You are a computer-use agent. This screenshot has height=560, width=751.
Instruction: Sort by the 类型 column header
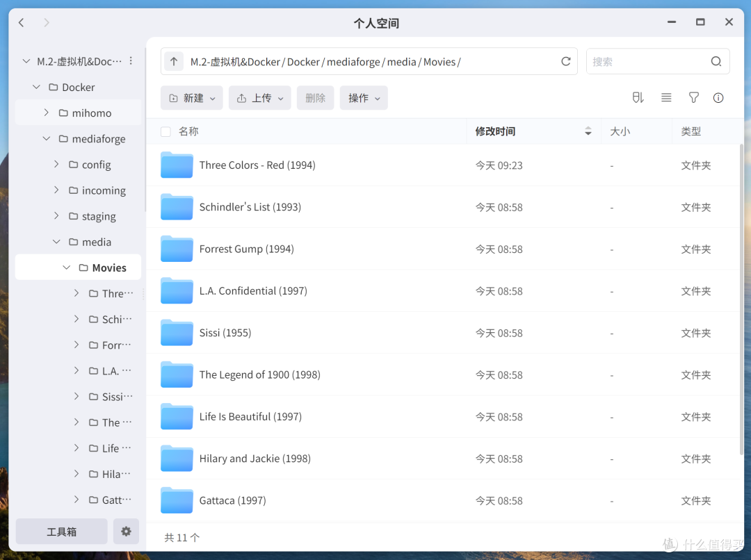coord(691,131)
